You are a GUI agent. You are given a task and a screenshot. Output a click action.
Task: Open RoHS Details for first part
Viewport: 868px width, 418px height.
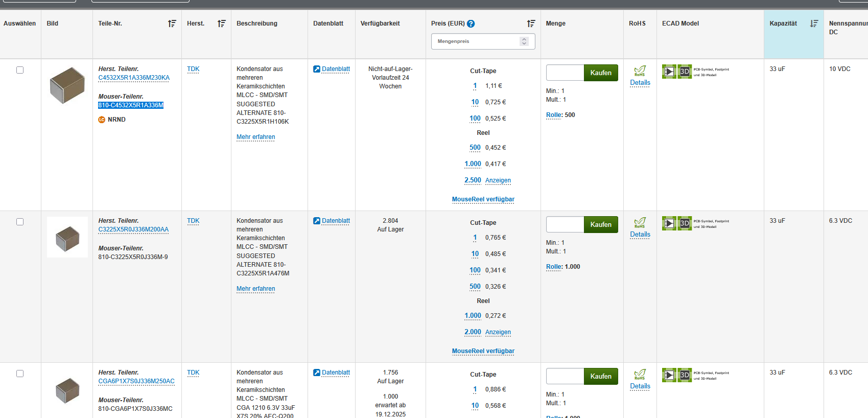tap(640, 83)
